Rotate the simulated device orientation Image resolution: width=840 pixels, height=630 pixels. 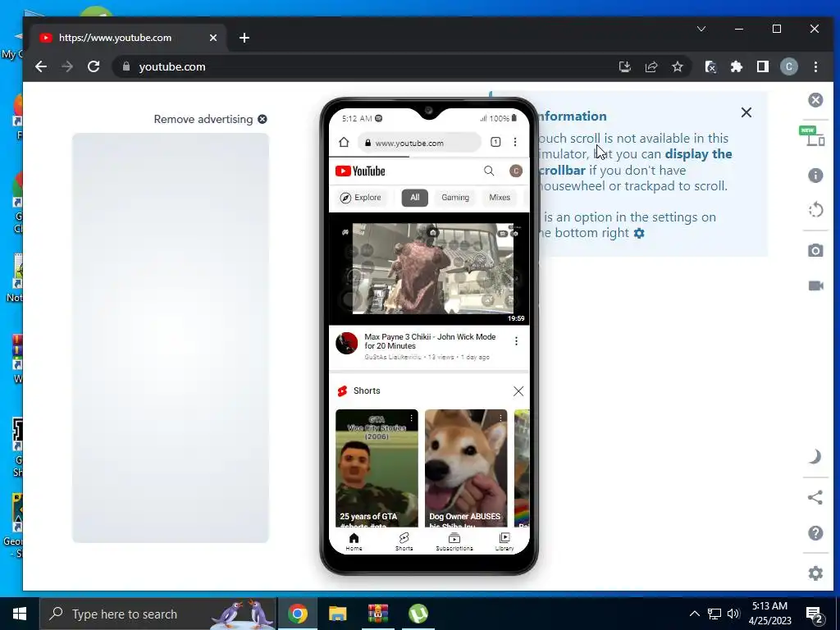tap(815, 209)
